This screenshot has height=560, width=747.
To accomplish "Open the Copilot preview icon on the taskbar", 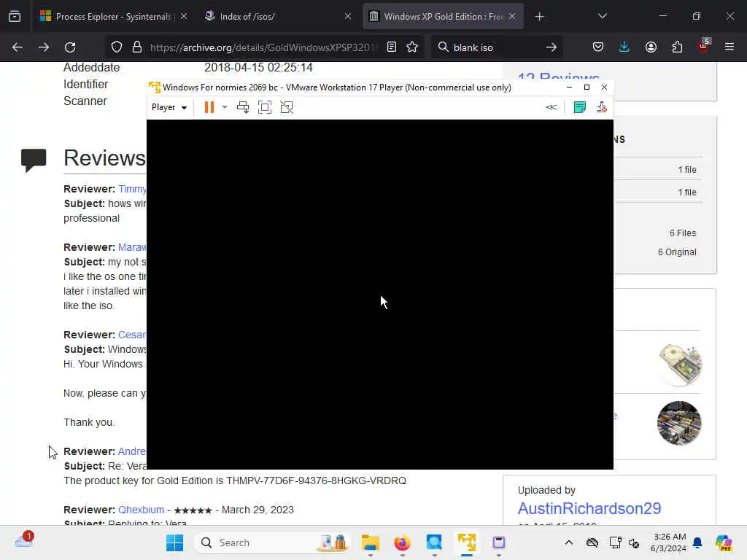I will coord(723,542).
